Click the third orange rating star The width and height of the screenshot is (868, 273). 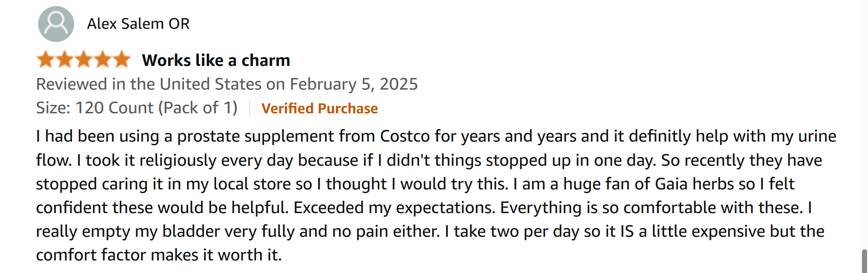[x=84, y=59]
